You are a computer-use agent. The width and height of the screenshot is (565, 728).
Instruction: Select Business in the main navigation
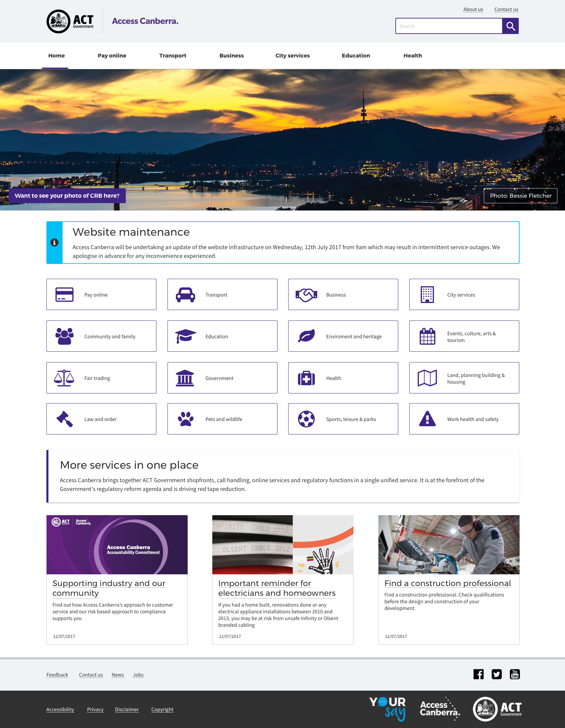point(232,55)
